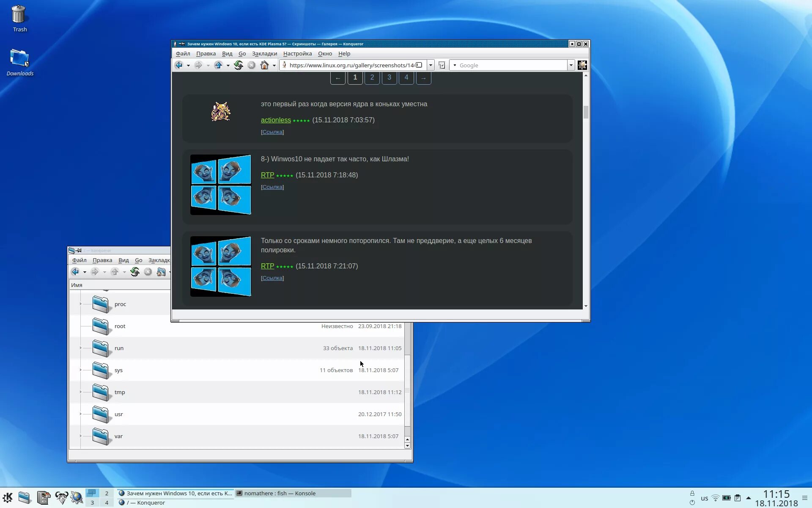Screen dimensions: 812x508
Task: Go to comments page 4
Action: 406,77
